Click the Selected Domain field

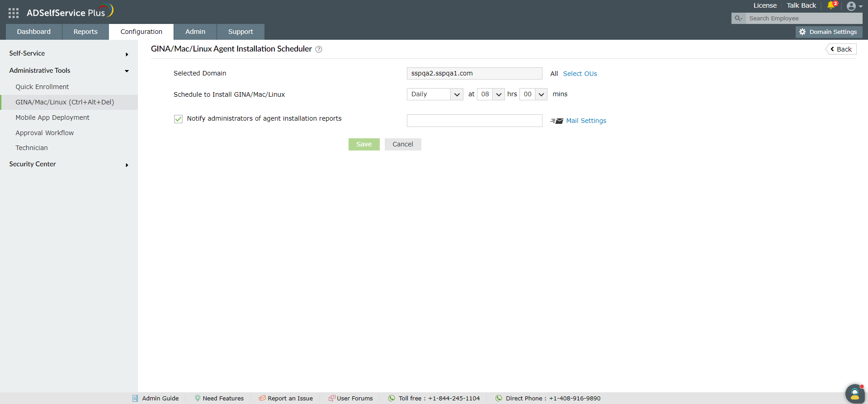pos(475,73)
